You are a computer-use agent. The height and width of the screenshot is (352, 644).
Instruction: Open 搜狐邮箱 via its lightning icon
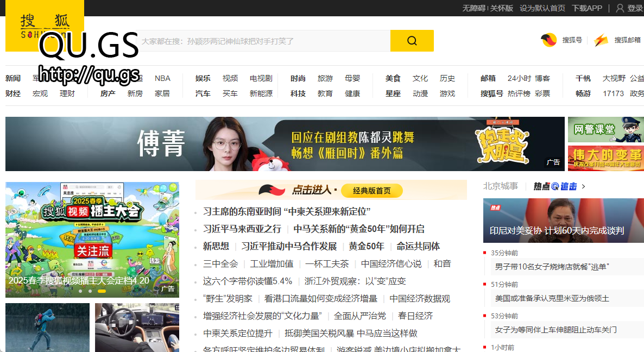click(x=601, y=40)
